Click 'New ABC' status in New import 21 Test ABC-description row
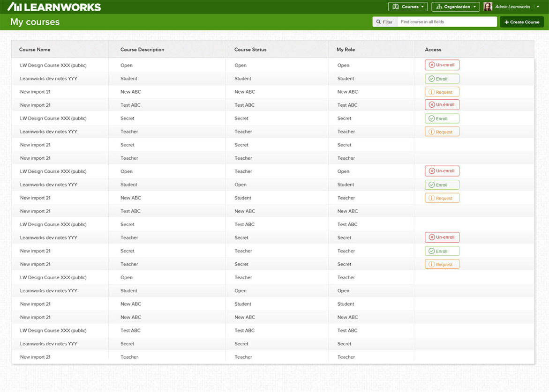549x392 pixels. tap(245, 211)
